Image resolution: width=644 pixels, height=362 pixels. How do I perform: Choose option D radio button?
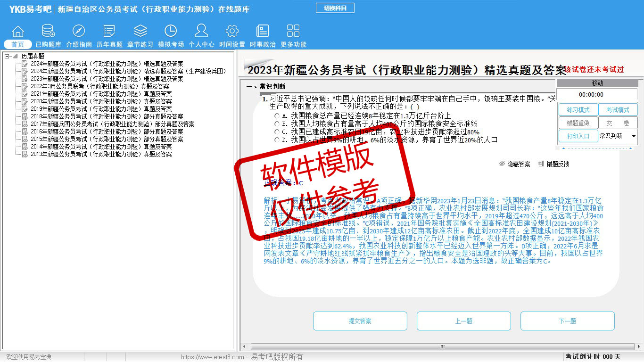(277, 140)
